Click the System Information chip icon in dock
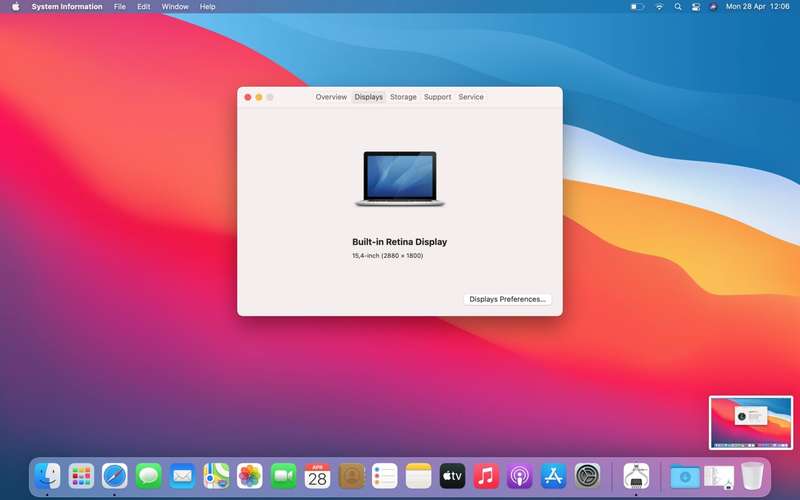 (636, 476)
